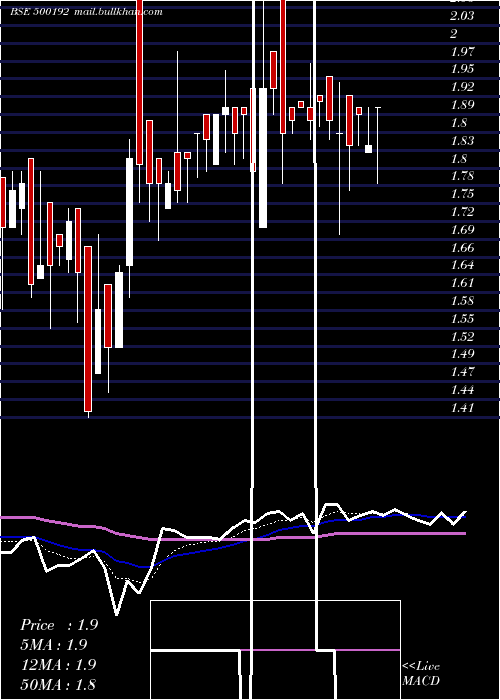
Task: Select the 1.92 price level label
Action: [462, 87]
